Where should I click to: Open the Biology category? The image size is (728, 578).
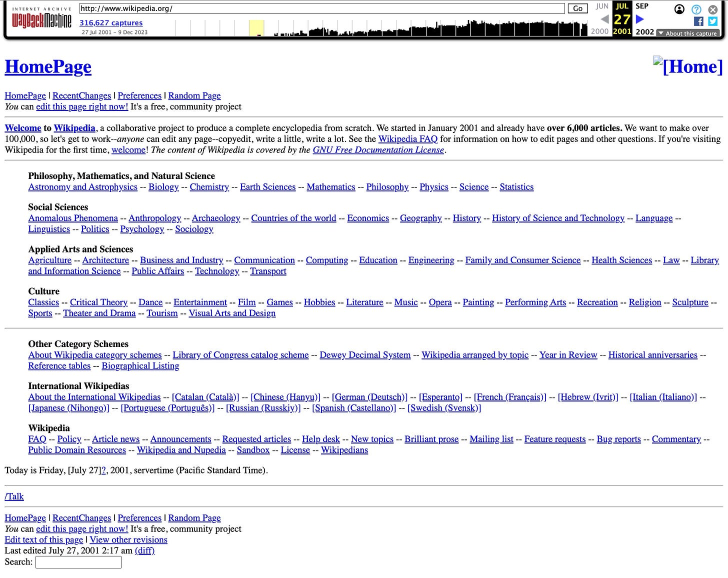tap(163, 187)
